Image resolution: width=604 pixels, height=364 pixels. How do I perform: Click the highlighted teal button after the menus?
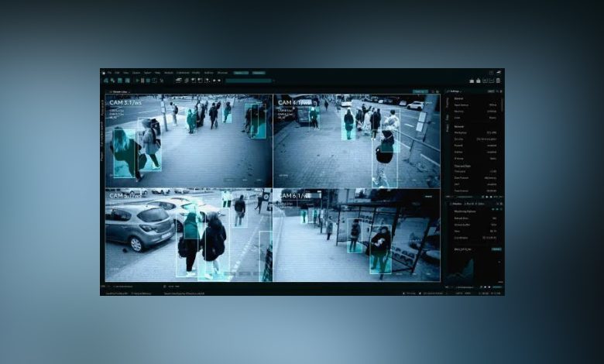coord(241,73)
